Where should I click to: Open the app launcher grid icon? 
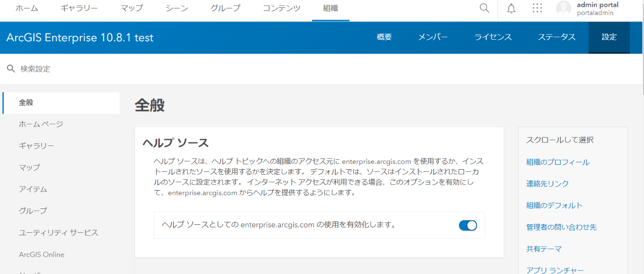tap(537, 8)
